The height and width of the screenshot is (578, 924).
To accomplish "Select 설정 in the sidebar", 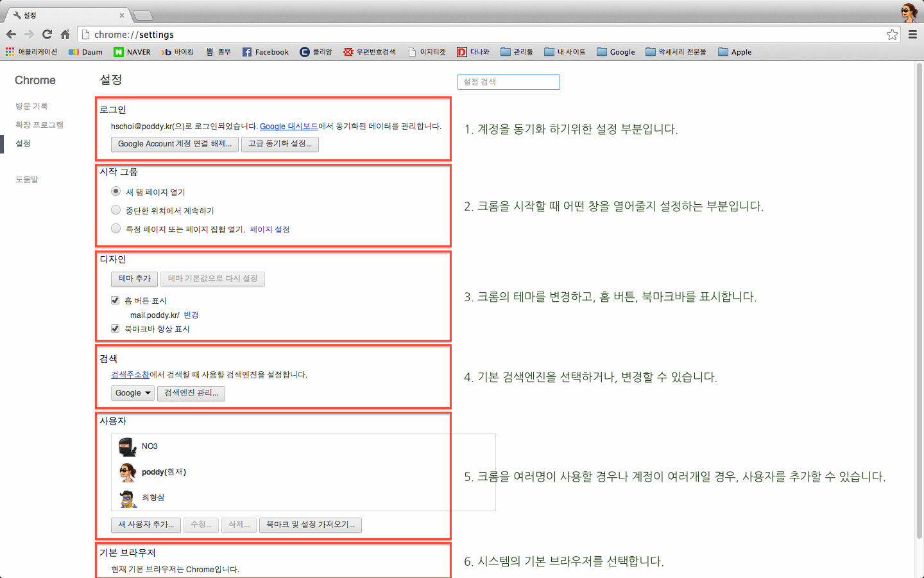I will (x=23, y=143).
